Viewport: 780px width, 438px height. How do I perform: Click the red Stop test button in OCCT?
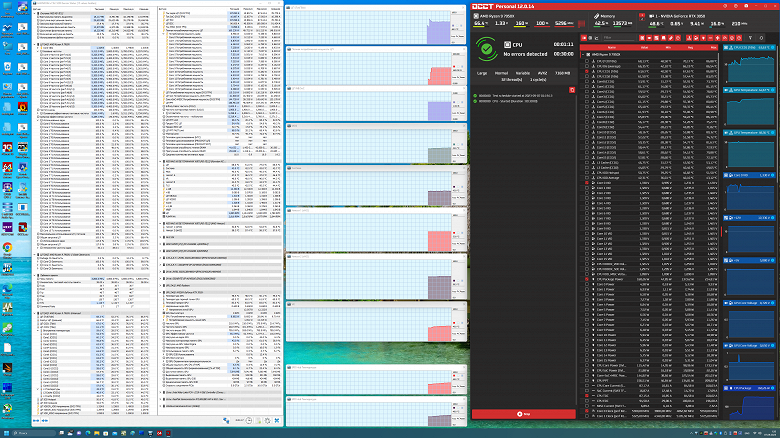pos(523,414)
